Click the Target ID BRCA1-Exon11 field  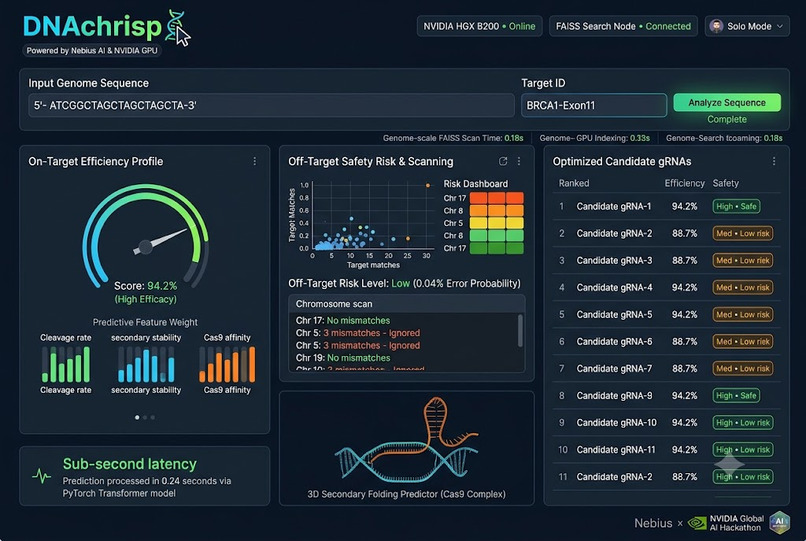pyautogui.click(x=594, y=105)
